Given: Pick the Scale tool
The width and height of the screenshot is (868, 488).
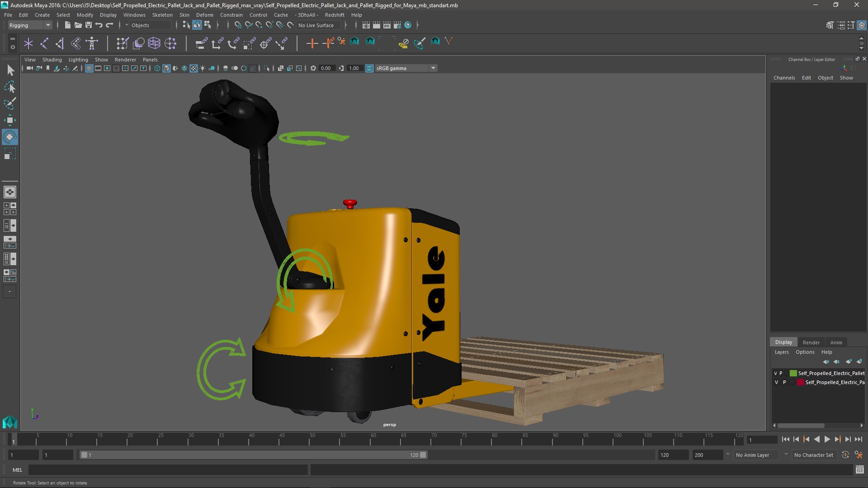Looking at the screenshot, I should click(10, 154).
